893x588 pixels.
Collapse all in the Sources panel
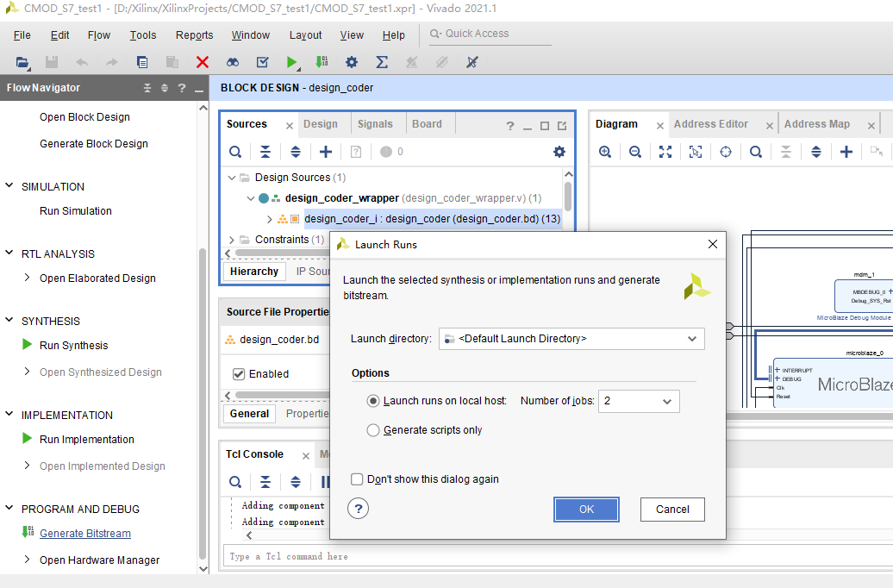[265, 152]
